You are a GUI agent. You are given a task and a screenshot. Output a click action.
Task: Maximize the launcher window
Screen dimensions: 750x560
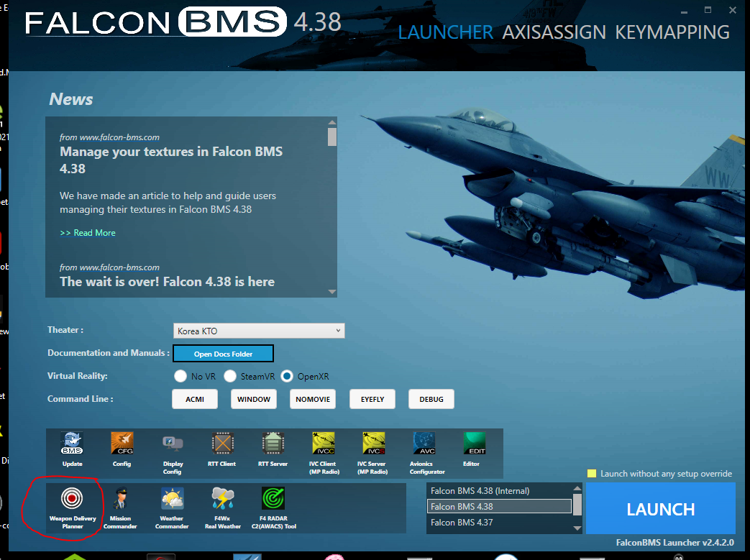click(708, 10)
